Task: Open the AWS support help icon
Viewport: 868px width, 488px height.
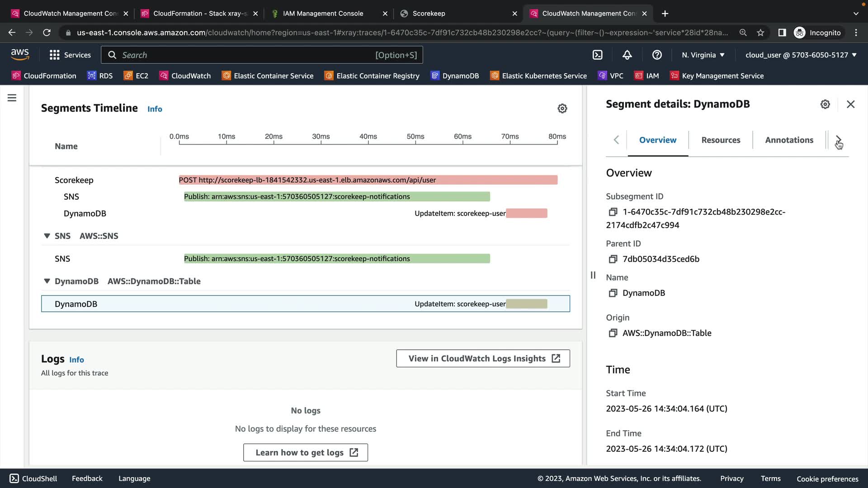Action: point(657,55)
